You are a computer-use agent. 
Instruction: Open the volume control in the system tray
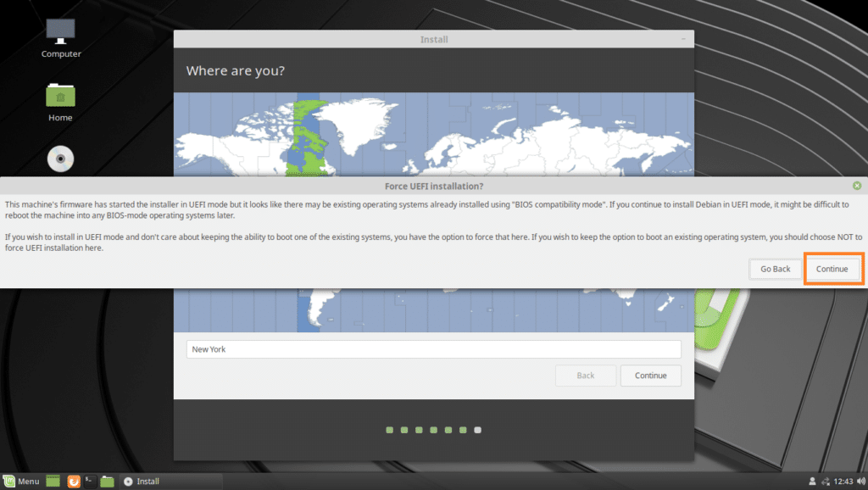tap(861, 481)
